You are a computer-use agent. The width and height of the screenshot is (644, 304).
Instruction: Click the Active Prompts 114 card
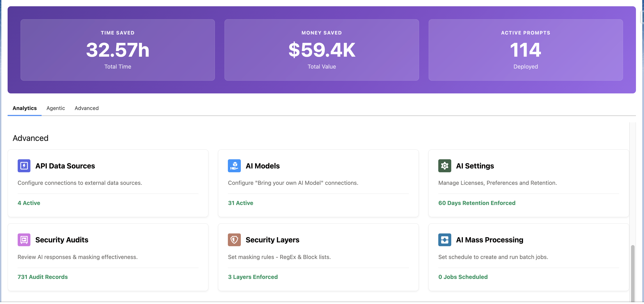[x=525, y=50]
